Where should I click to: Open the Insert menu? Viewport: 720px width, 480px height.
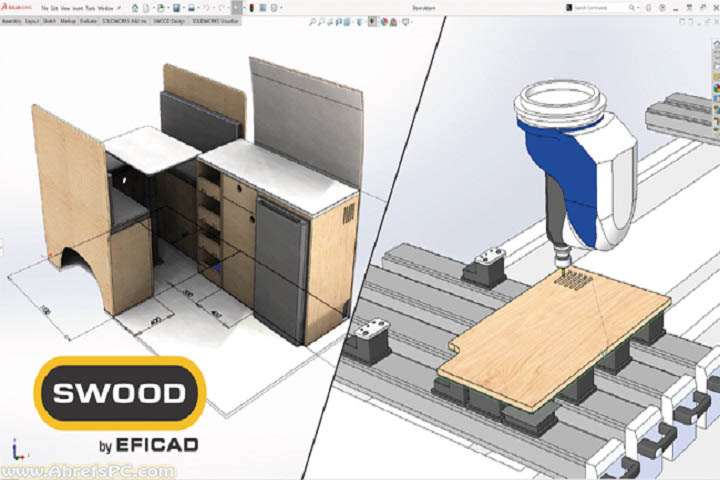(x=78, y=8)
